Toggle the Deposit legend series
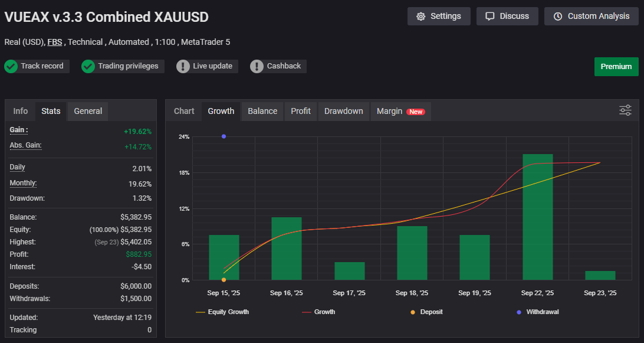 (426, 312)
